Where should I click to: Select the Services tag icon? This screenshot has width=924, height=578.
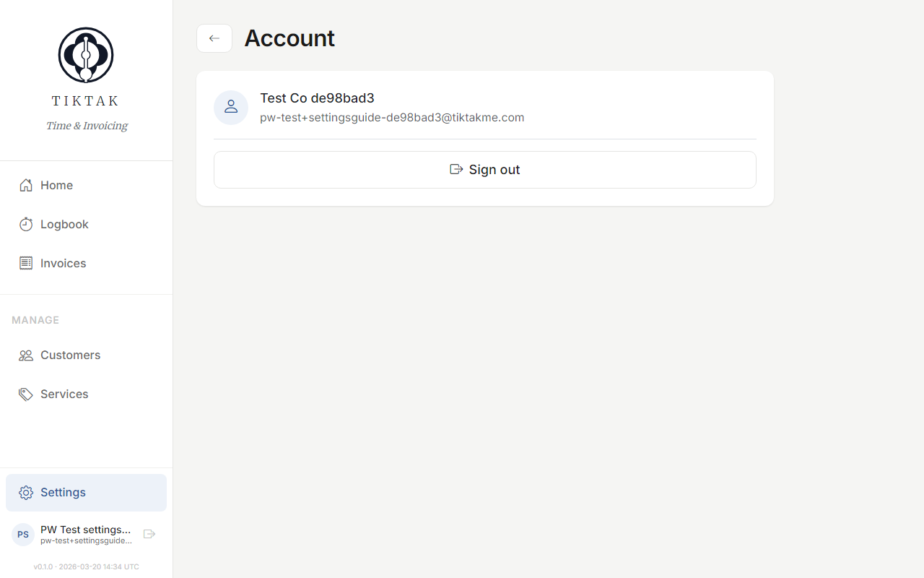pos(26,394)
